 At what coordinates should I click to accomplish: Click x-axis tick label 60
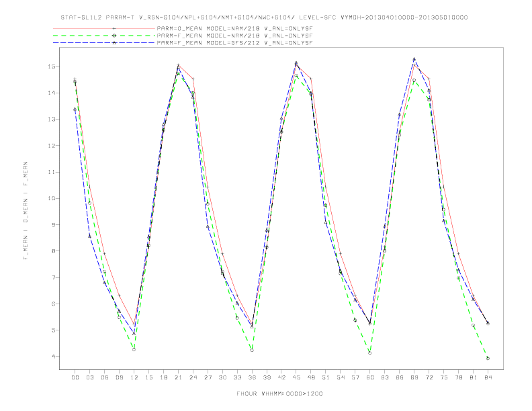370,377
